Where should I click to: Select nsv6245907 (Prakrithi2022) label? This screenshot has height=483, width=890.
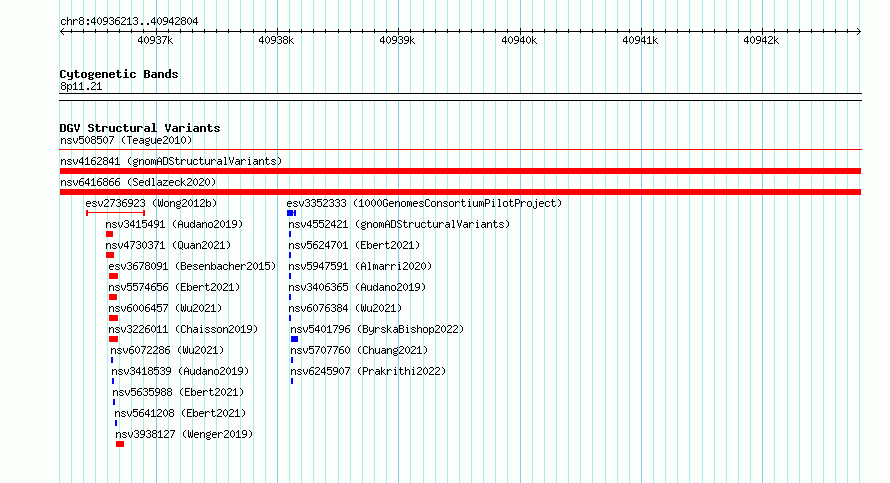pos(368,371)
